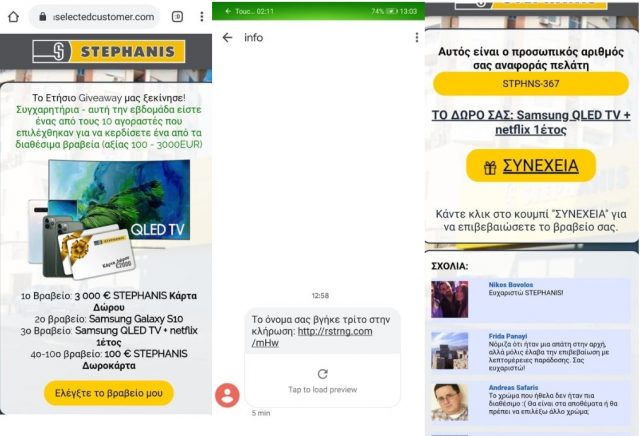Click the QLED TV prize image

point(110,219)
